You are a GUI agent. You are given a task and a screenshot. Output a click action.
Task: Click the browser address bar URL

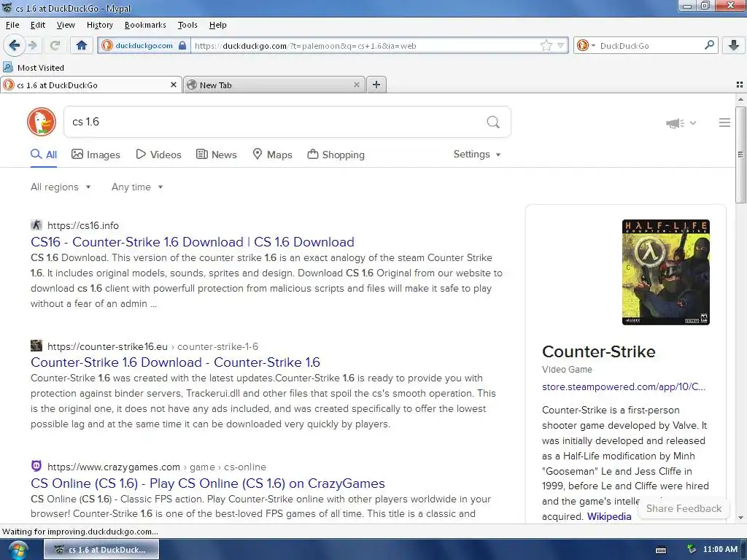[305, 46]
